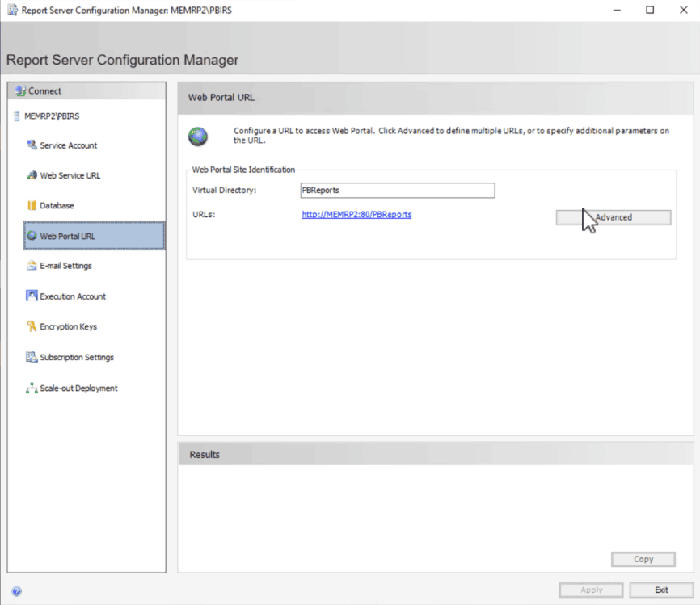Select the MEMRP2\PBIRS server node

pyautogui.click(x=52, y=116)
